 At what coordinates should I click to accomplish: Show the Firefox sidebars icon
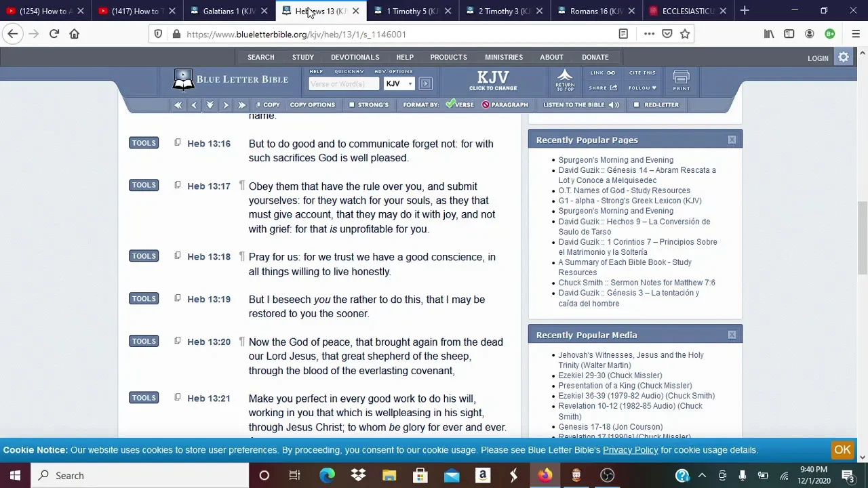point(789,34)
